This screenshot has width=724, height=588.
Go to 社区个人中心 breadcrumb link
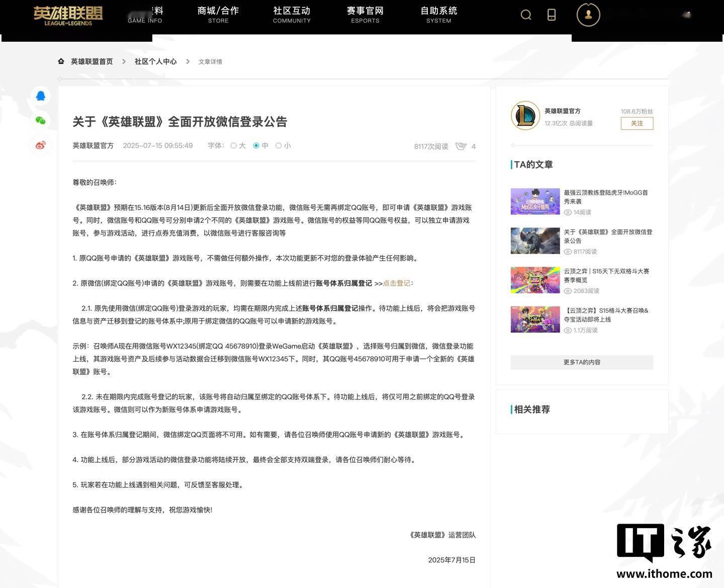point(156,61)
